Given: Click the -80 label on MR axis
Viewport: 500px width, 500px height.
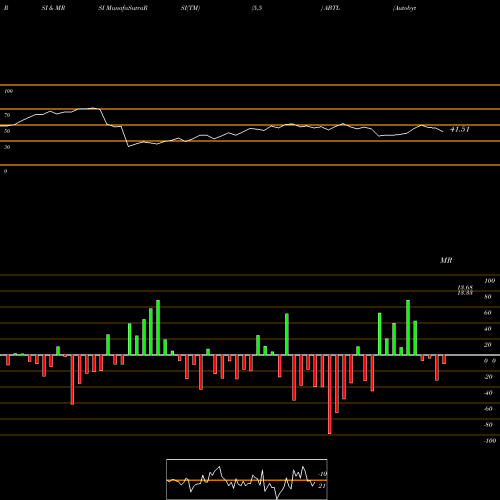Looking at the screenshot, I should tap(488, 425).
